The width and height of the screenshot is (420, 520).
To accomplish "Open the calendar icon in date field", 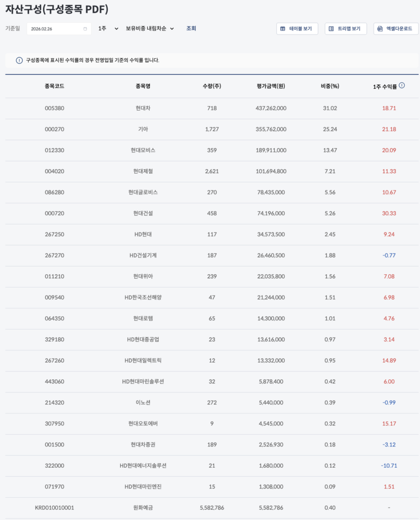I will tap(85, 29).
